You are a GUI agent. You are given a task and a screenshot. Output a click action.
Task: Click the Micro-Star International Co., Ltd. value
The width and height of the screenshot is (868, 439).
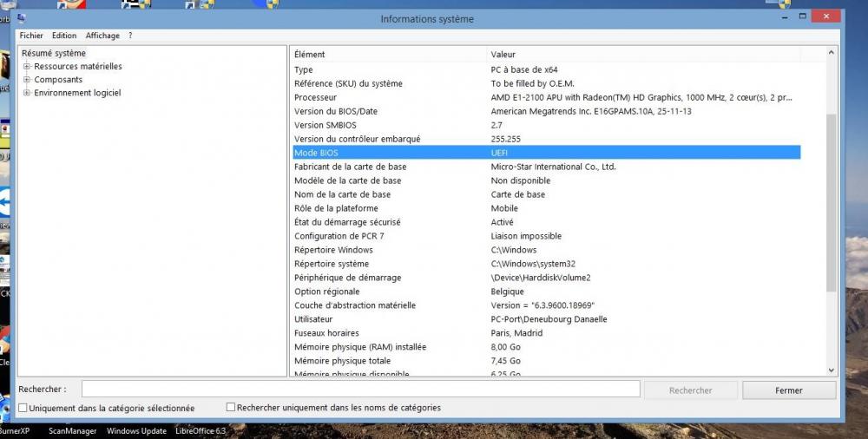pyautogui.click(x=554, y=167)
